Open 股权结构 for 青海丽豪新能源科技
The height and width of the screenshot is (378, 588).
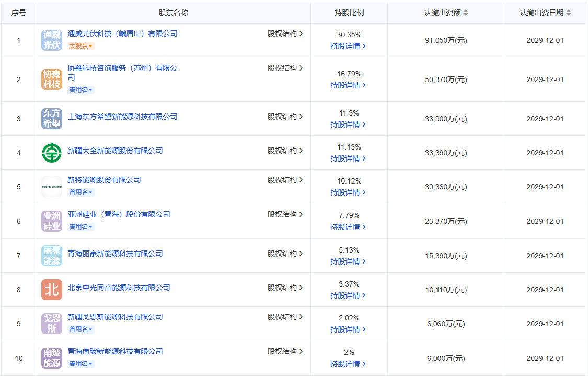click(285, 254)
